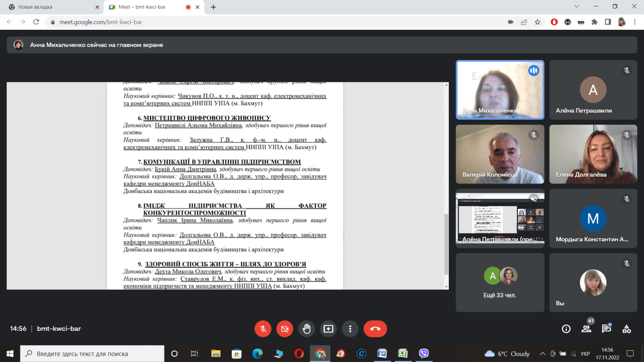Open Cortana circle on taskbar
This screenshot has width=644, height=362.
click(174, 353)
